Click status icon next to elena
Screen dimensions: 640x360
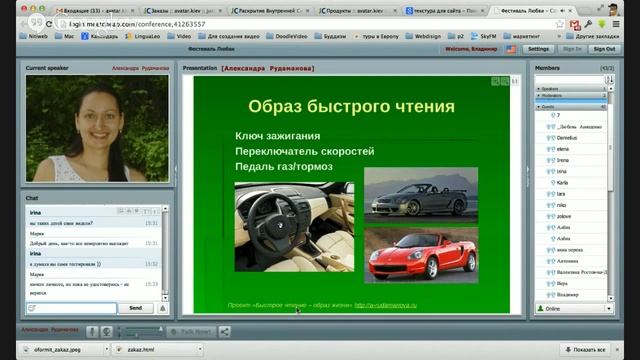(x=551, y=149)
